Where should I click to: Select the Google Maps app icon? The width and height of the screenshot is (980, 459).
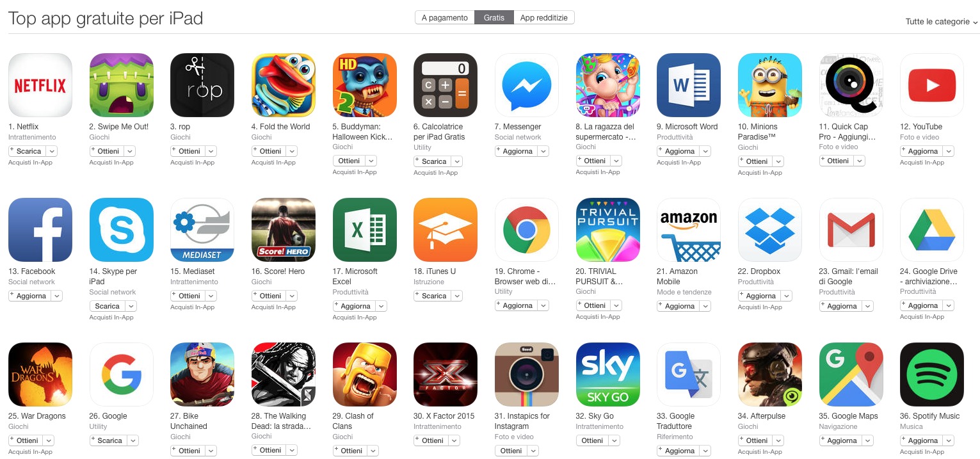point(851,374)
